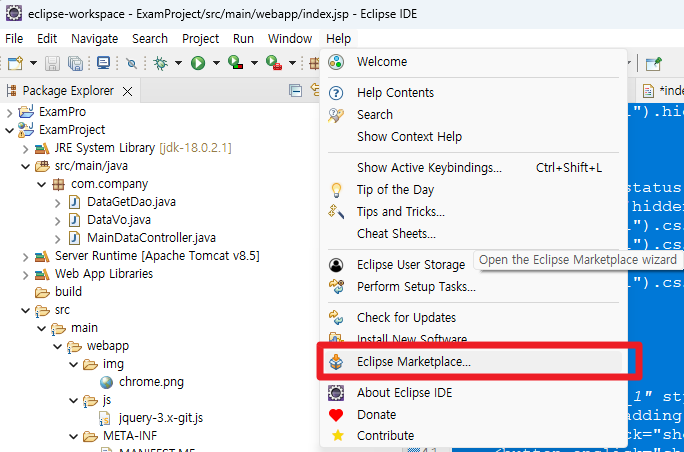Open the Coverage dropdown arrow
684x452 pixels.
(254, 64)
